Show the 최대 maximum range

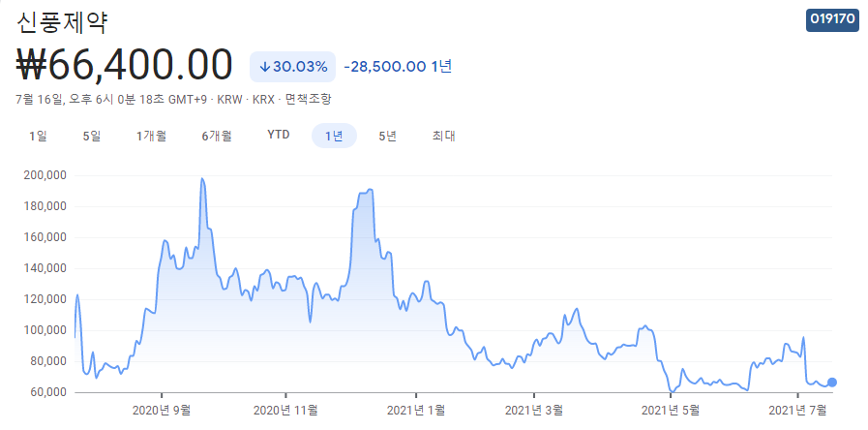coord(443,136)
